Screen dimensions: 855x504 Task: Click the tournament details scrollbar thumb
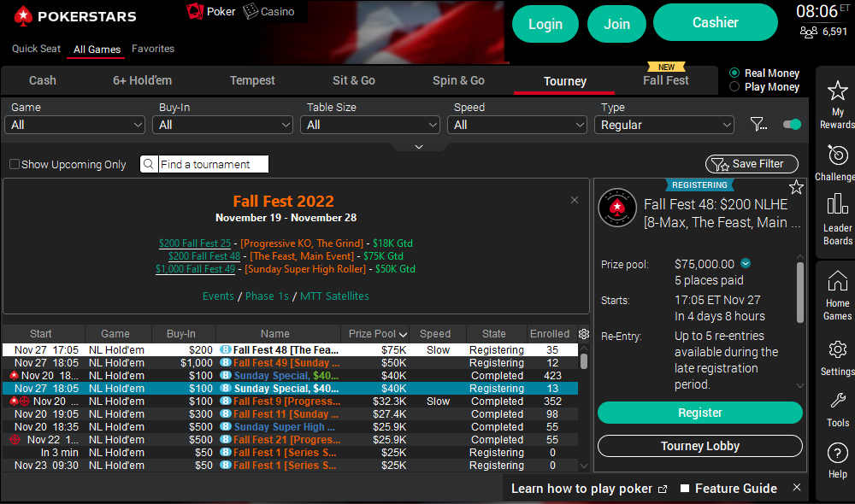800,292
